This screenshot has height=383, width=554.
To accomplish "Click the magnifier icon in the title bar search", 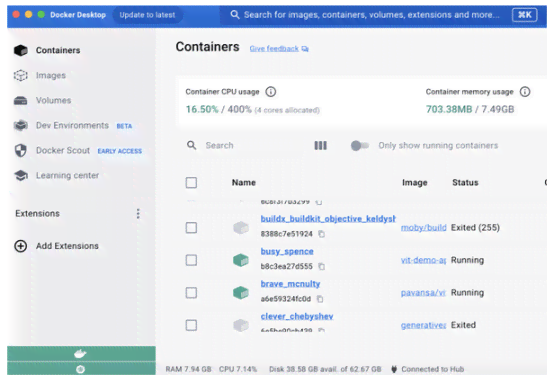I will pyautogui.click(x=235, y=14).
